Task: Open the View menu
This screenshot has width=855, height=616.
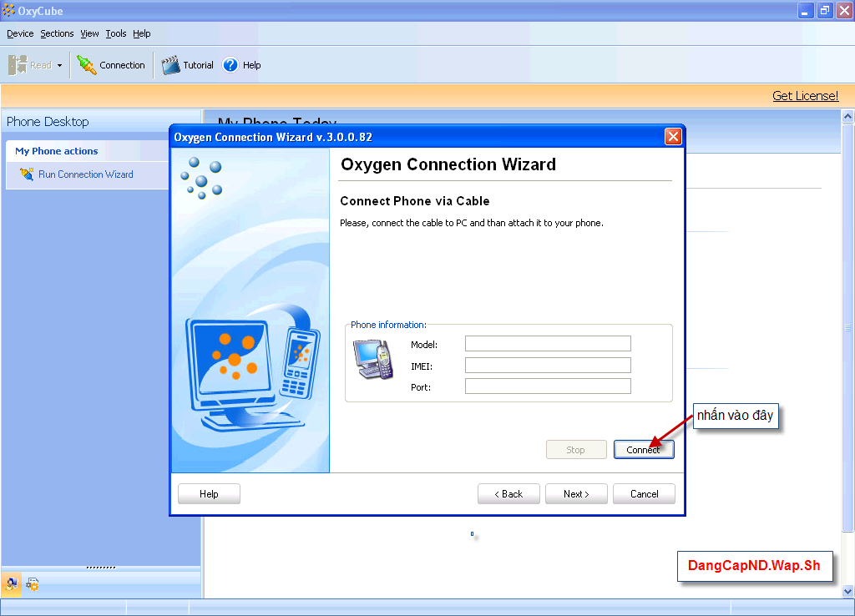Action: pos(89,33)
